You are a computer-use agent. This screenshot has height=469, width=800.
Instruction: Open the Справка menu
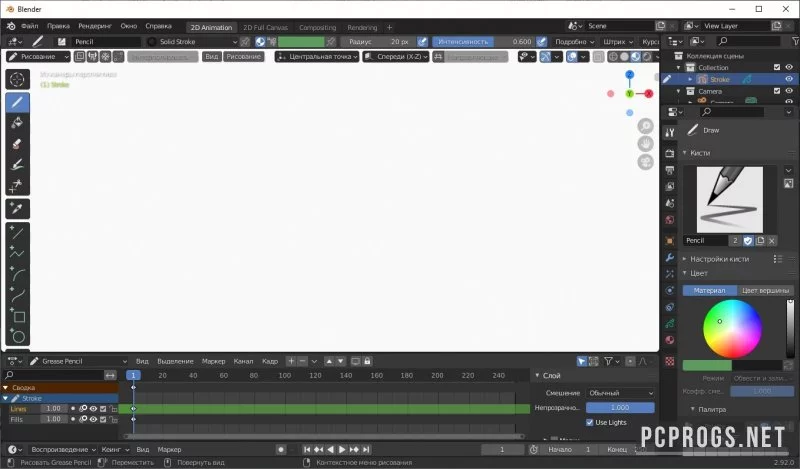tap(158, 26)
